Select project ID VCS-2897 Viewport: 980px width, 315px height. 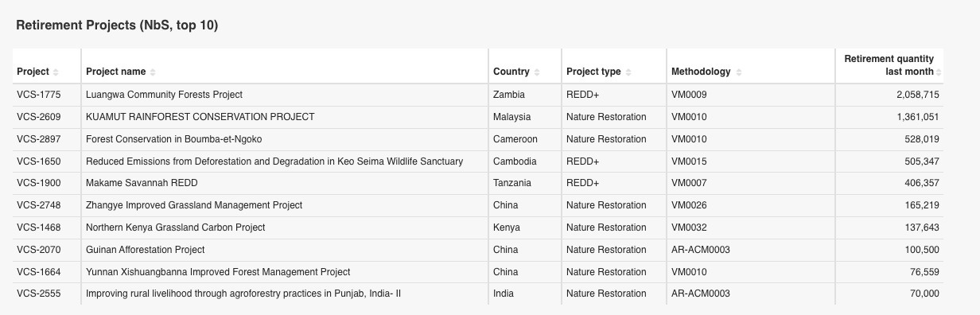coord(38,139)
